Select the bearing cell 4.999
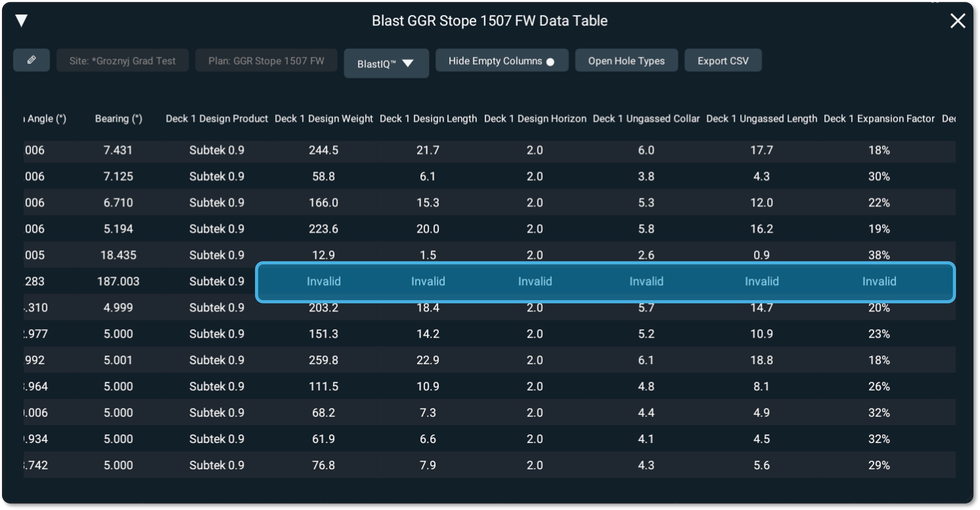Viewport: 980px width, 510px height. coord(118,308)
